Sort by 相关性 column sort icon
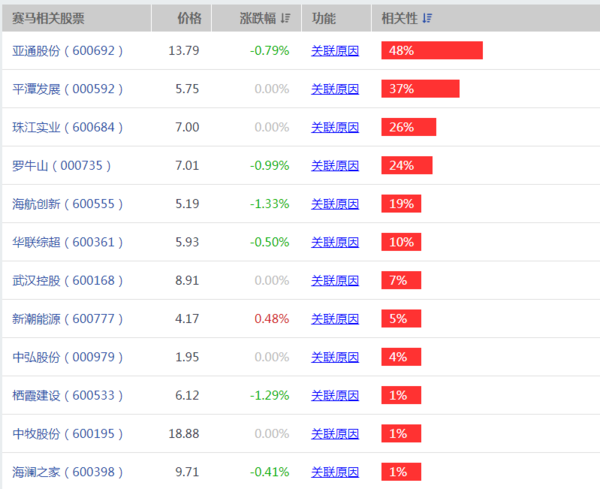The image size is (600, 489). [428, 19]
